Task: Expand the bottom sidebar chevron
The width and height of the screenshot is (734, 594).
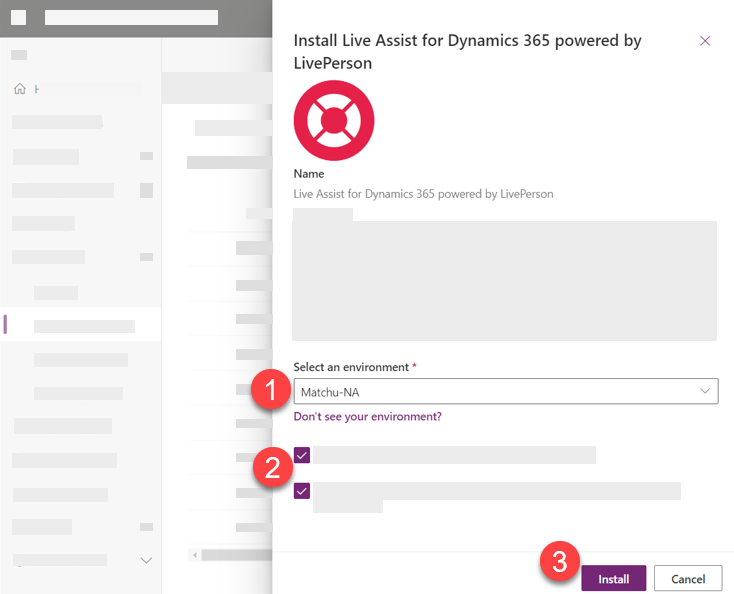Action: 147,560
